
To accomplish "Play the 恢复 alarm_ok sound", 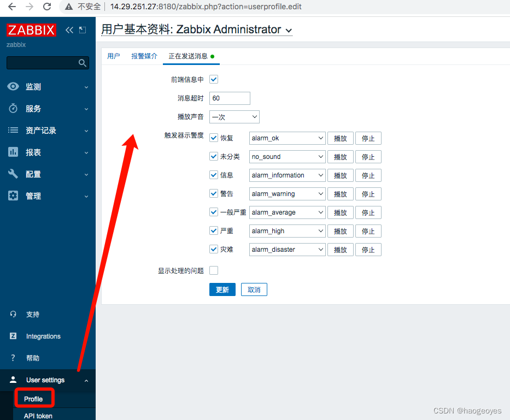I will 340,138.
